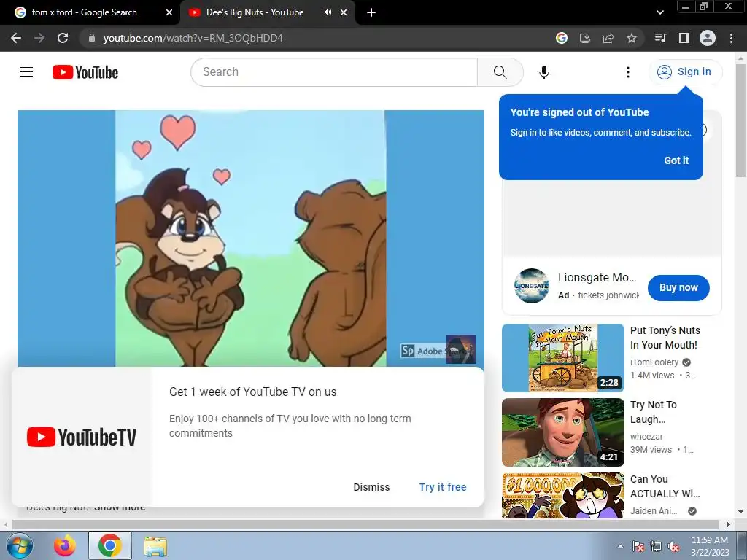Image resolution: width=747 pixels, height=560 pixels.
Task: Click Try Not To Laugh title
Action: pyautogui.click(x=653, y=412)
